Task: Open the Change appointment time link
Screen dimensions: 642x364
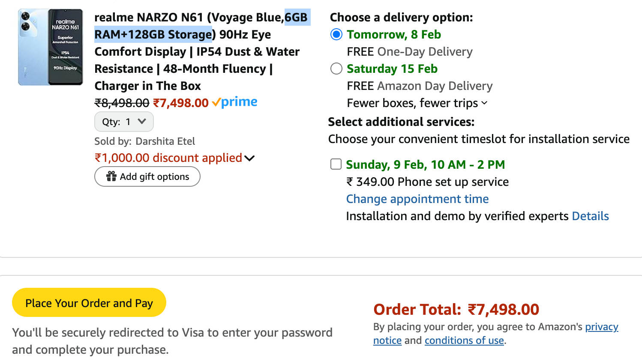Action: (x=417, y=199)
